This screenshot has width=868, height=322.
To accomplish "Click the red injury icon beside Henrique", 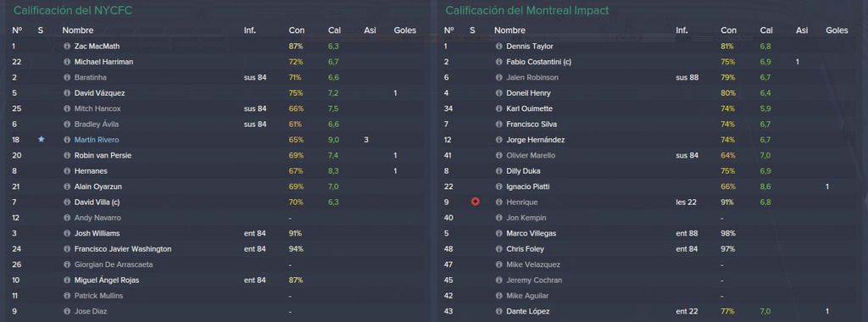I will coord(475,202).
